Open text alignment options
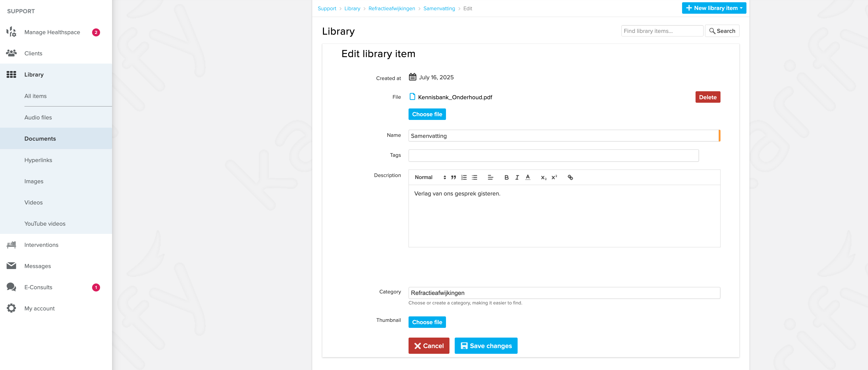The image size is (868, 370). click(x=491, y=178)
